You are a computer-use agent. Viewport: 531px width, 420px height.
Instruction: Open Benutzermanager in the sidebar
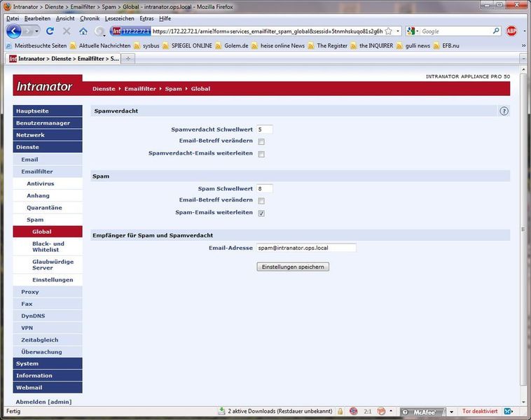point(48,123)
